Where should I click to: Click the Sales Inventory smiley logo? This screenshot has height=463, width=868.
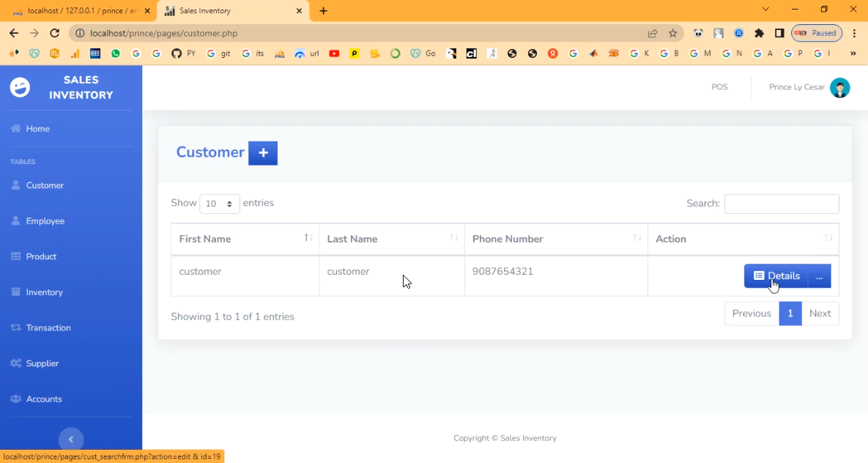pos(20,87)
